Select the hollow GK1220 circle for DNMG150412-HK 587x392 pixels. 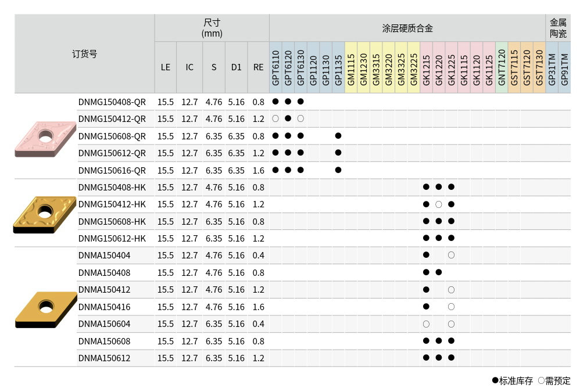[439, 204]
